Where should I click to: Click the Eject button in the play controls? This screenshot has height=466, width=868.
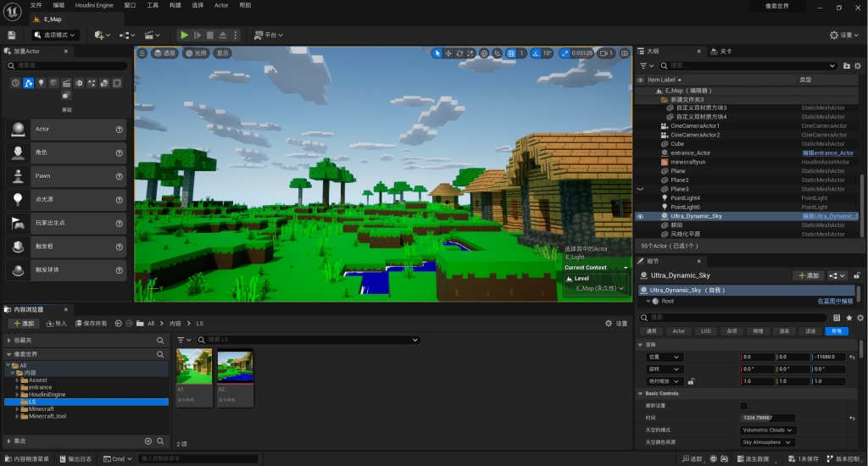pos(223,35)
